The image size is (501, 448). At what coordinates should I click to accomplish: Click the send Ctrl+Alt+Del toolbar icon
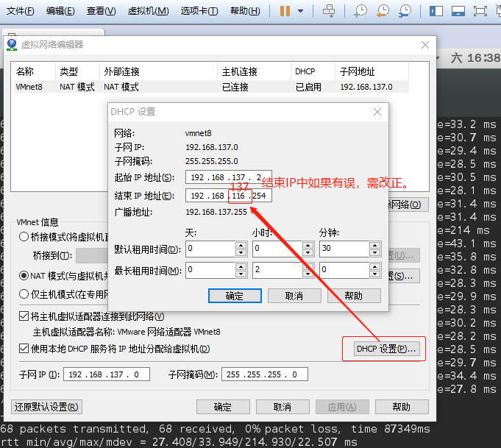tap(328, 11)
